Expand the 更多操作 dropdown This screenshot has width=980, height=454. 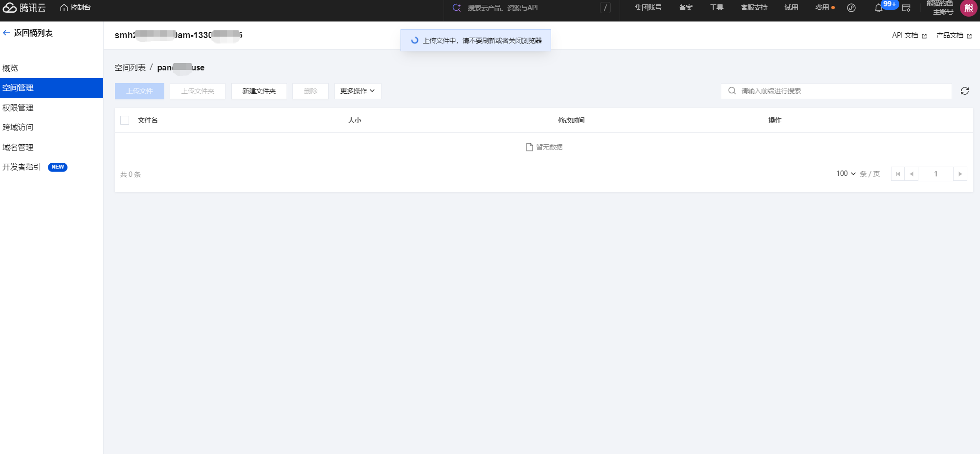pos(357,91)
